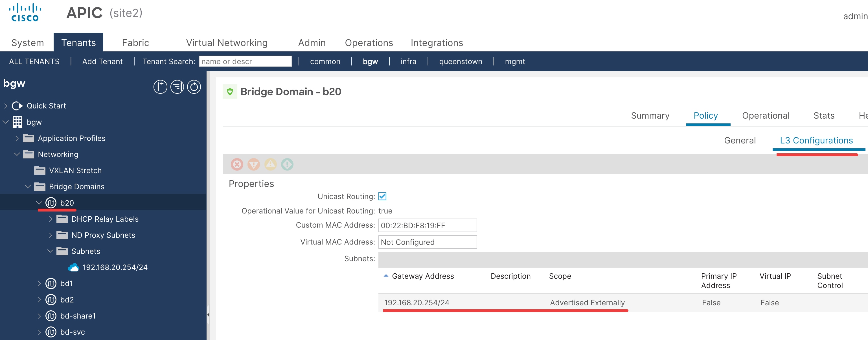The width and height of the screenshot is (868, 340).
Task: Click ALL TENANTS link
Action: [x=34, y=61]
